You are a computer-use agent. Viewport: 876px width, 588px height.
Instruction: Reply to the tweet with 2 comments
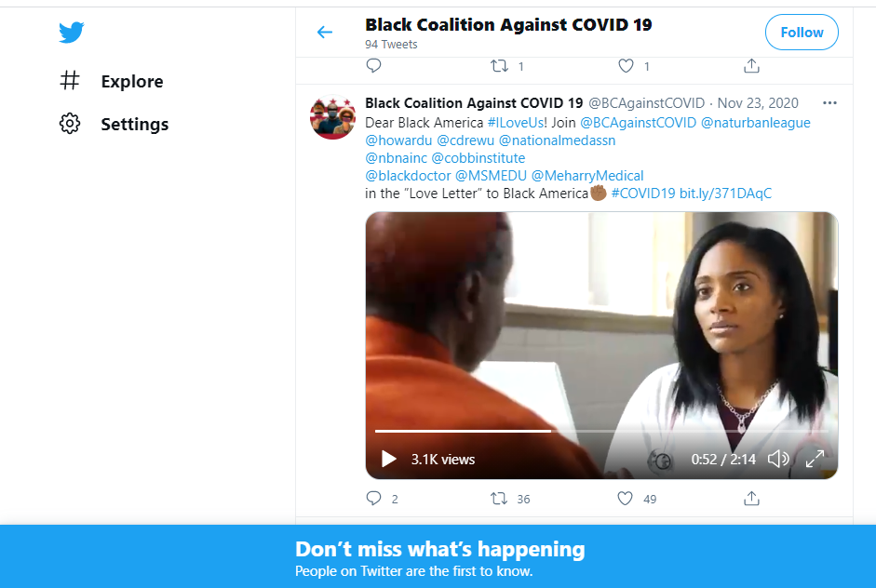373,498
